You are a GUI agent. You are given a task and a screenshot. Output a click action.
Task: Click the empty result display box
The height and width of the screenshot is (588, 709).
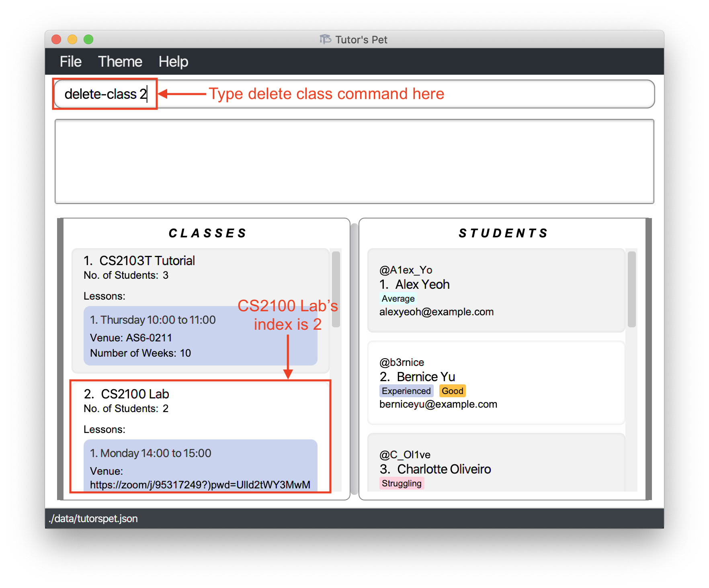(354, 161)
